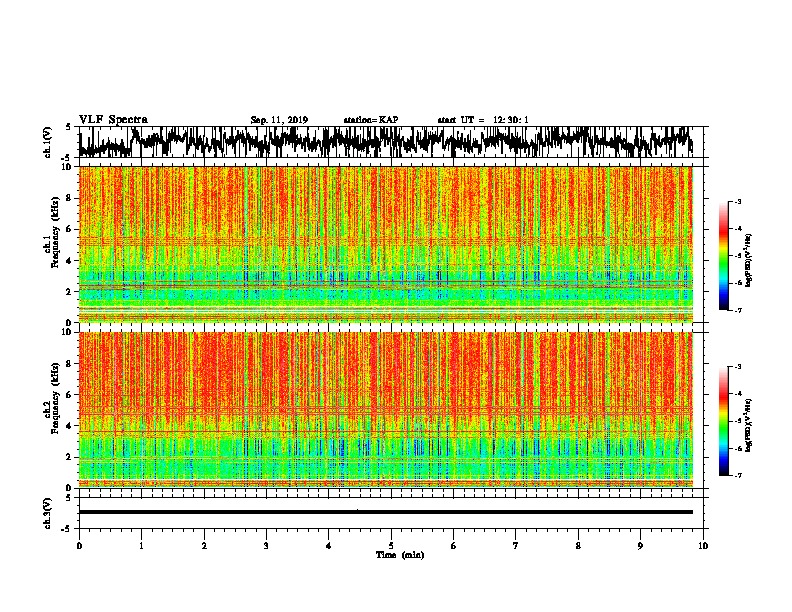Click the "VLF Spectra" plot title
This screenshot has height=612, width=792.
pos(113,120)
